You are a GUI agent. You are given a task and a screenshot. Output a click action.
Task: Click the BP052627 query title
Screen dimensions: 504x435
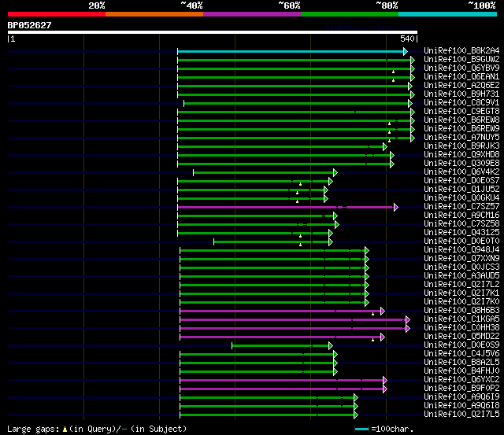pos(30,25)
